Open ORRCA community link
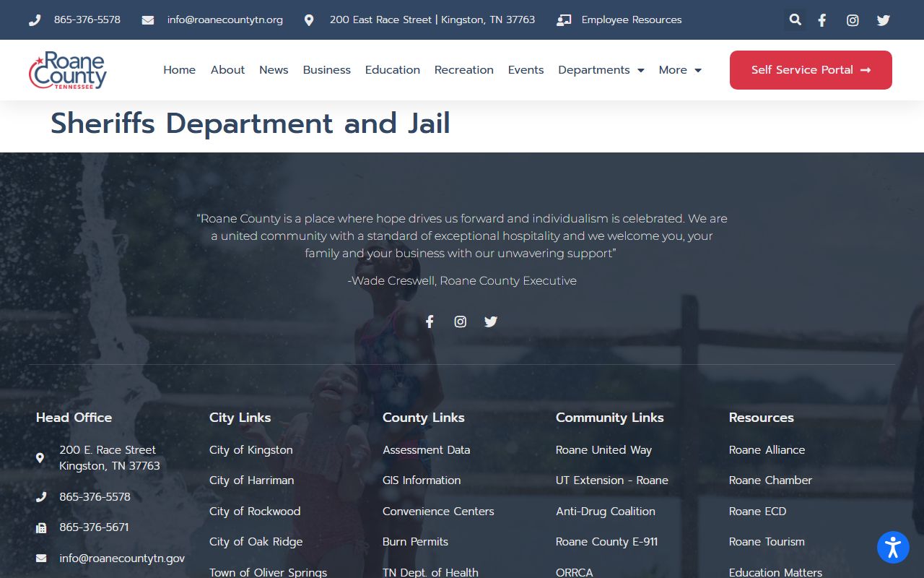This screenshot has width=924, height=578. coord(575,572)
